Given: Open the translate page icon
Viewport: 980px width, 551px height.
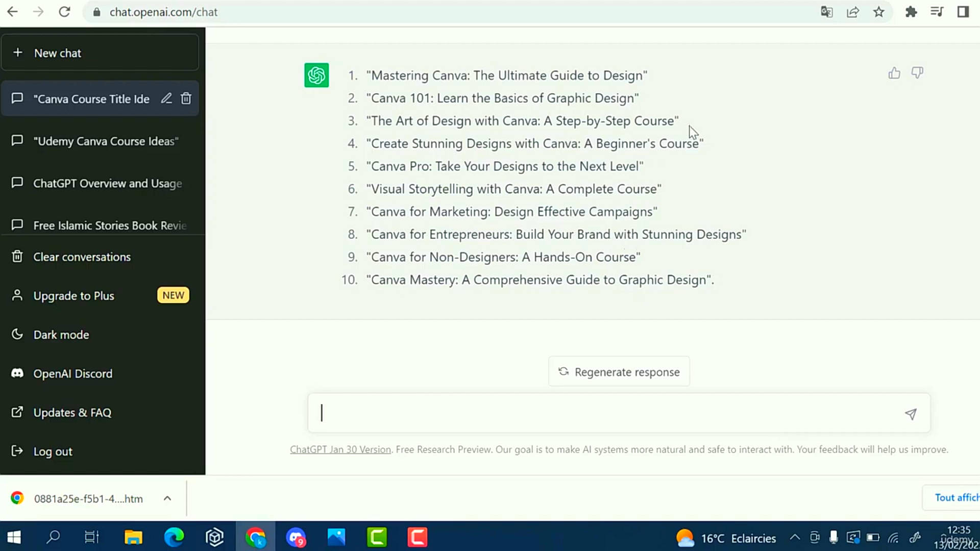Looking at the screenshot, I should coord(826,12).
